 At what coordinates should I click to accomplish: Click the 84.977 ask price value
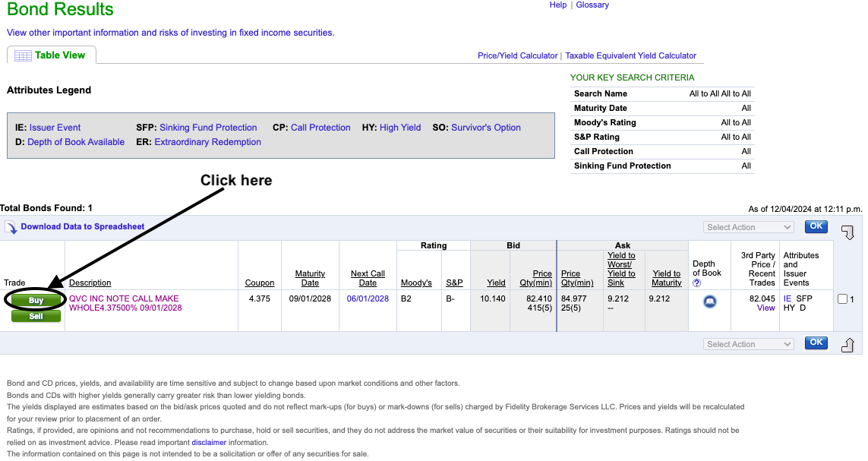[x=574, y=298]
